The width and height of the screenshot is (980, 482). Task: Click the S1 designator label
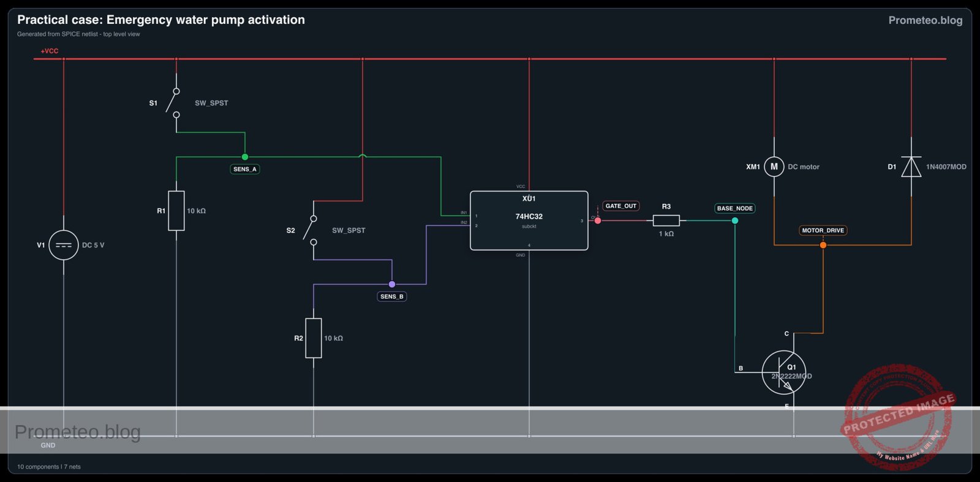(x=153, y=103)
